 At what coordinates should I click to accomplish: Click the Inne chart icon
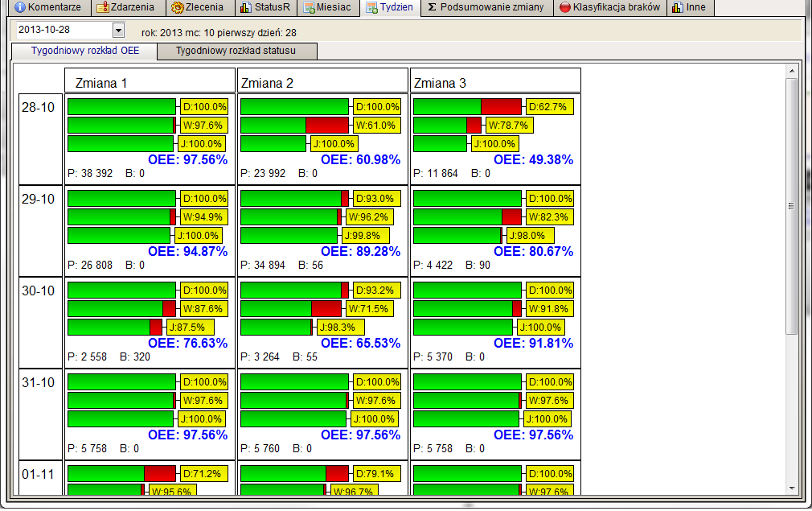(x=678, y=7)
